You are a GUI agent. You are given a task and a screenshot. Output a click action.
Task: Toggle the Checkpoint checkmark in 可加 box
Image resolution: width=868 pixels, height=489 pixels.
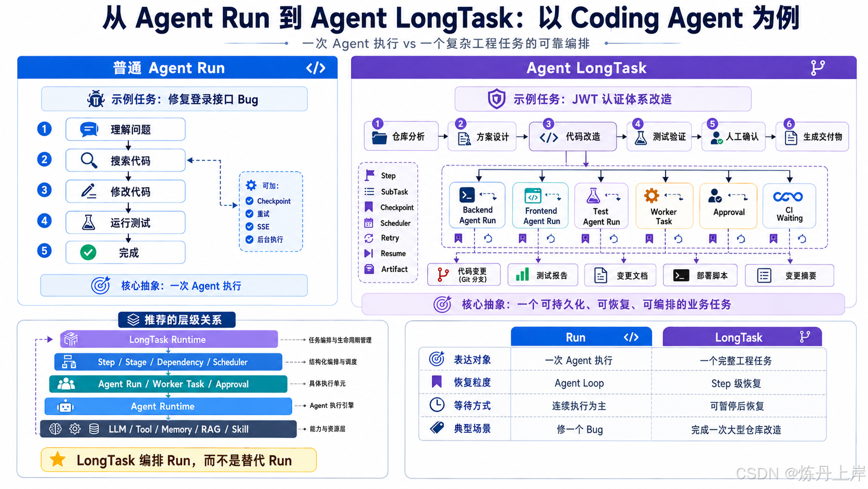[x=249, y=201]
